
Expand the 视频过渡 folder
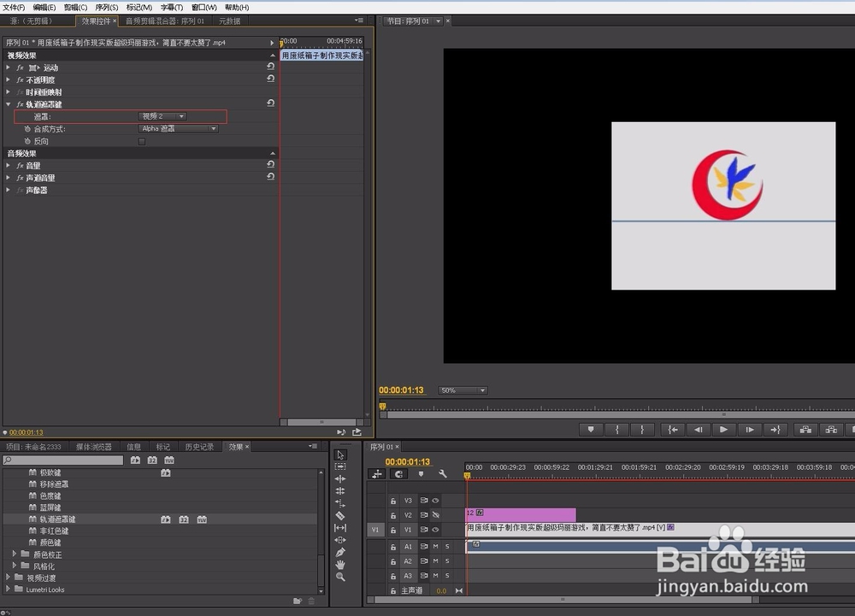pyautogui.click(x=9, y=577)
